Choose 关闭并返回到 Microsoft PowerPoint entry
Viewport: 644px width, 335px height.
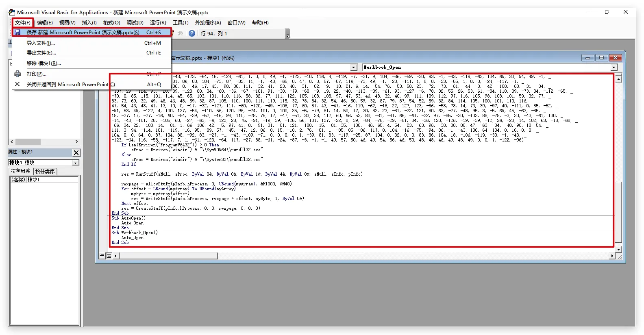pos(91,85)
